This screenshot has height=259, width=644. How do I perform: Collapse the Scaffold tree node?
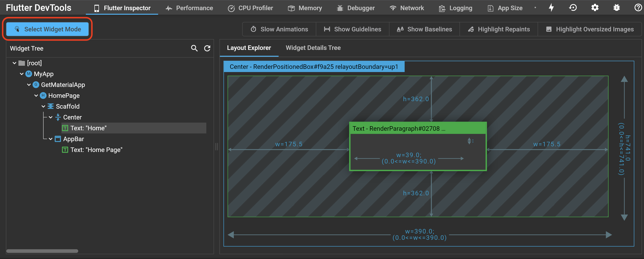coord(43,107)
